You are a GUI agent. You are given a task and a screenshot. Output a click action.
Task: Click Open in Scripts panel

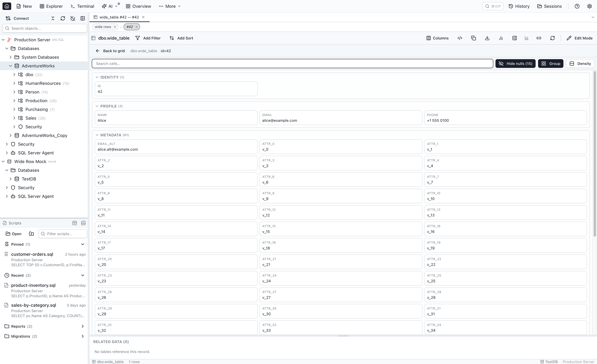[x=14, y=234]
